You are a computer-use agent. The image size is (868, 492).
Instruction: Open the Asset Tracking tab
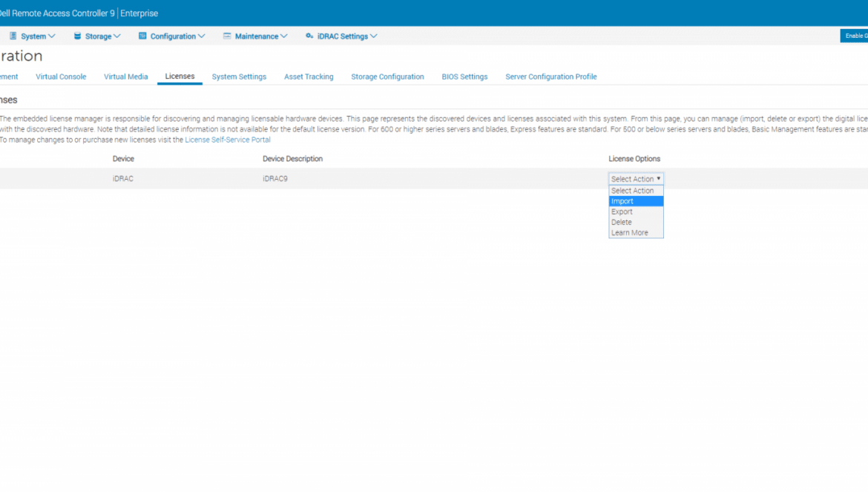click(309, 77)
